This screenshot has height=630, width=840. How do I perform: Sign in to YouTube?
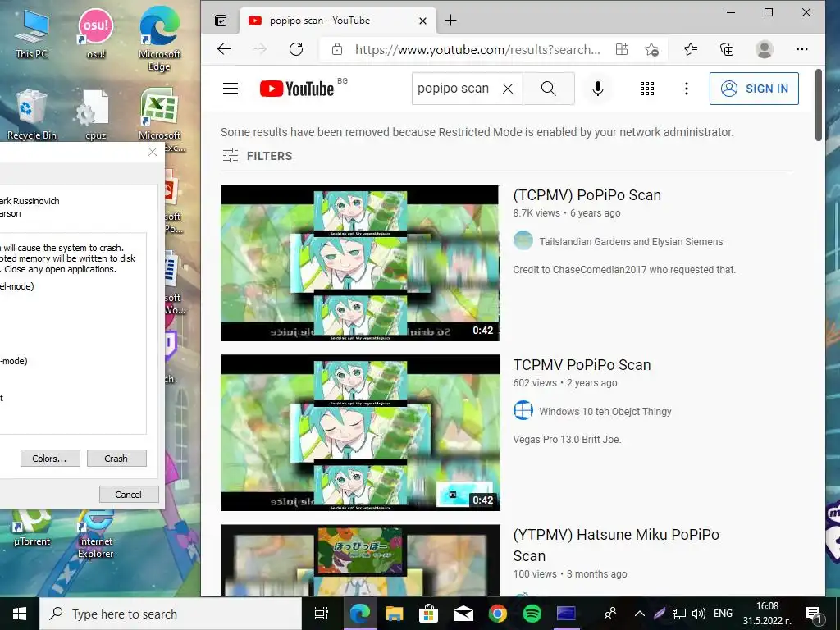(754, 89)
